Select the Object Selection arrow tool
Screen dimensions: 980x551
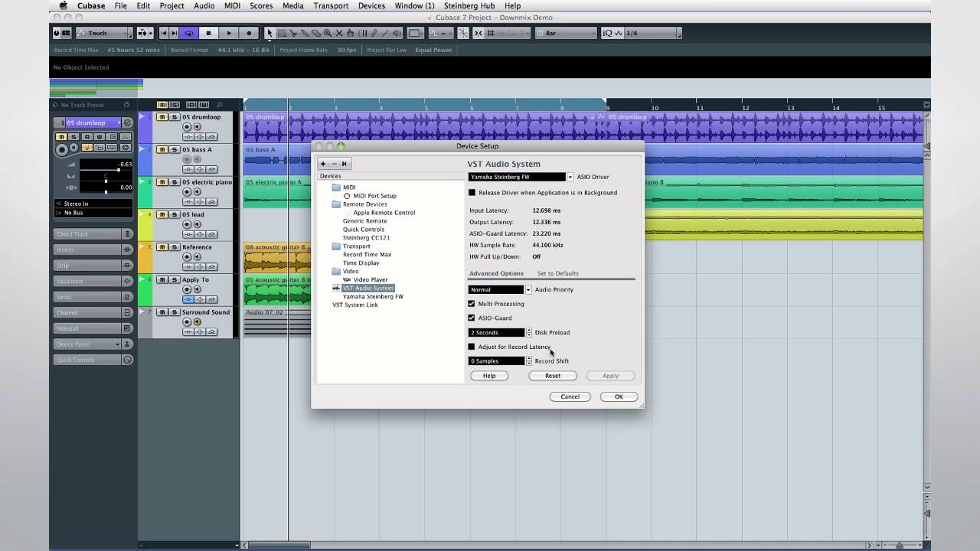click(269, 33)
